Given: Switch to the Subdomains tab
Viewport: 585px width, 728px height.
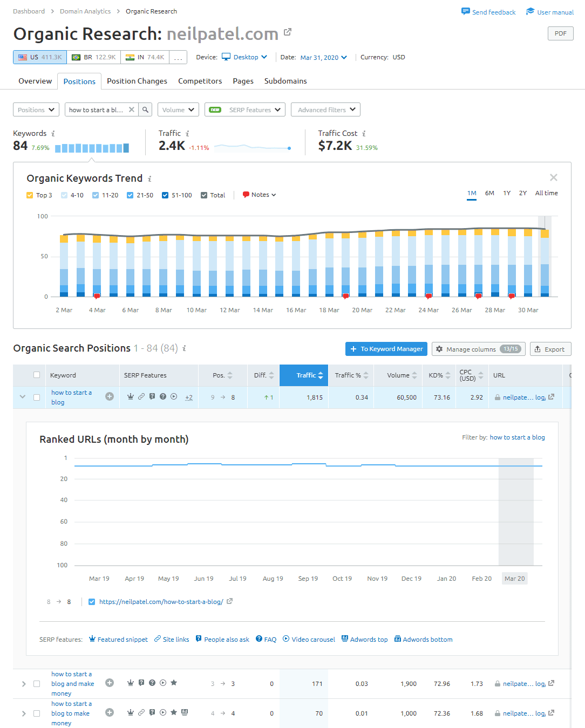Looking at the screenshot, I should [285, 81].
